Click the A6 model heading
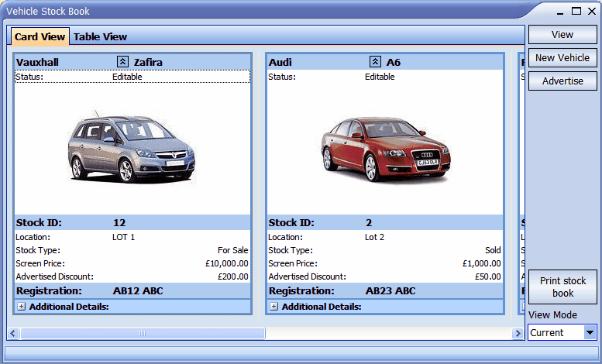The width and height of the screenshot is (602, 364). pyautogui.click(x=394, y=62)
